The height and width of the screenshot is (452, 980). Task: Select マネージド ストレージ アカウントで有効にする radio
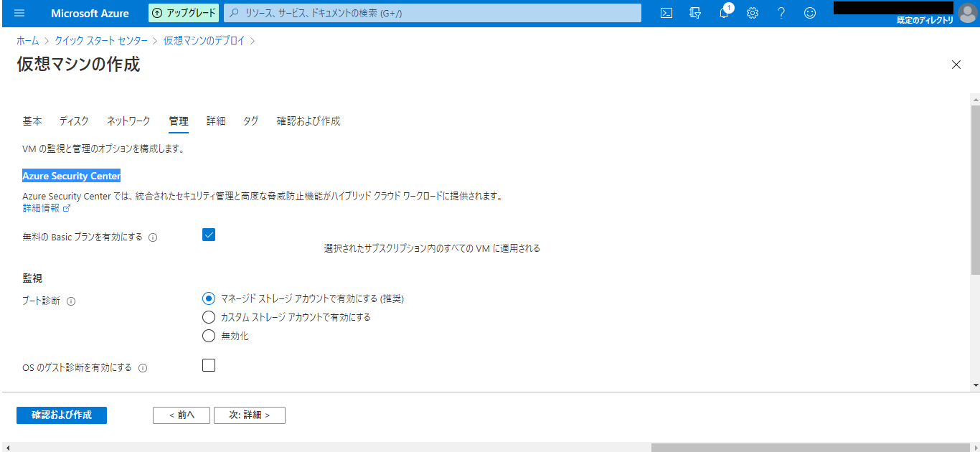pos(209,298)
